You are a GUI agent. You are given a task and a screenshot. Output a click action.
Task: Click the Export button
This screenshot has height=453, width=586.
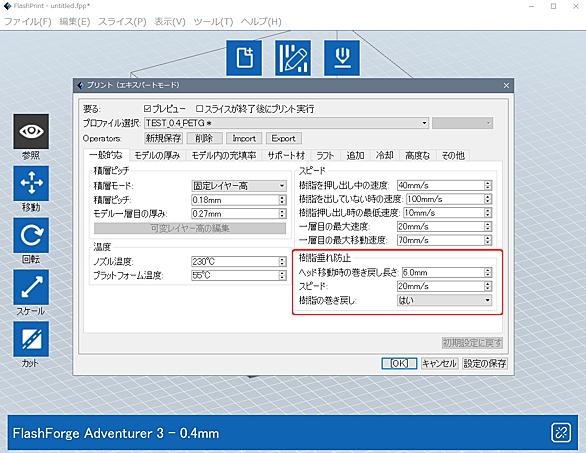coord(284,138)
